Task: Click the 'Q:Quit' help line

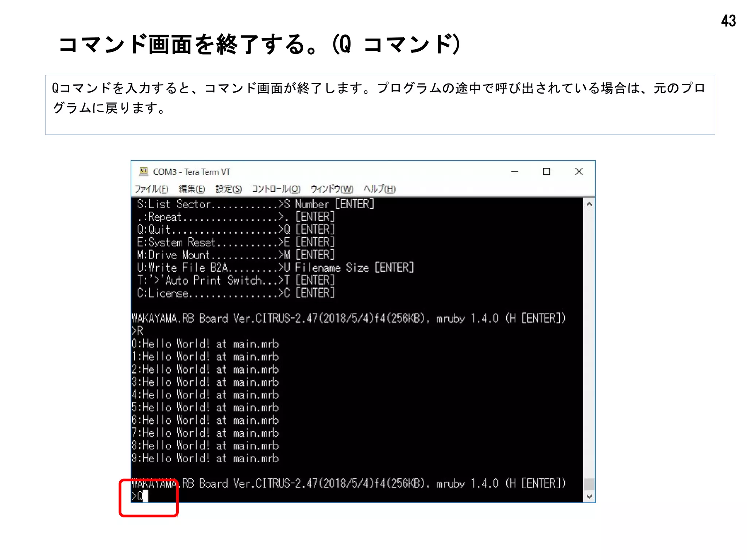Action: (236, 229)
